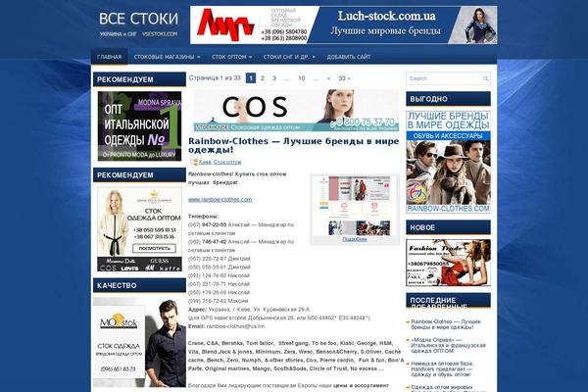
Task: Open the СТОК ОДЕЖДА ОПТОМ banner
Action: click(x=139, y=229)
